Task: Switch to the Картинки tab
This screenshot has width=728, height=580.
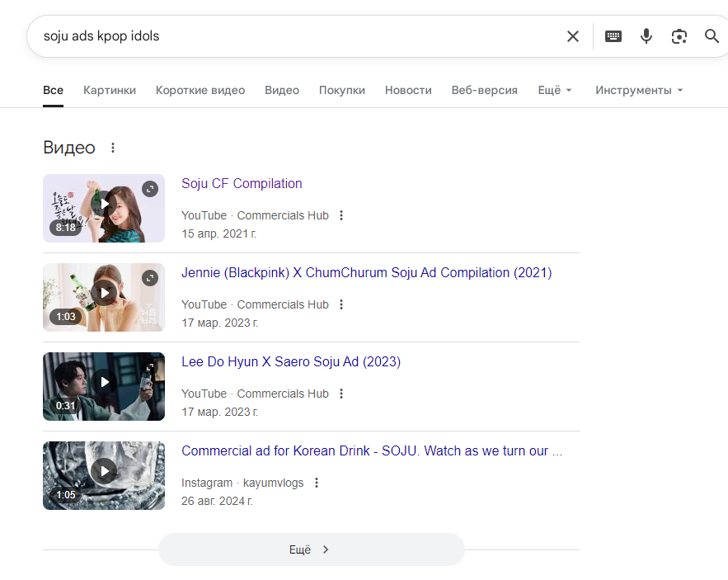Action: click(x=110, y=90)
